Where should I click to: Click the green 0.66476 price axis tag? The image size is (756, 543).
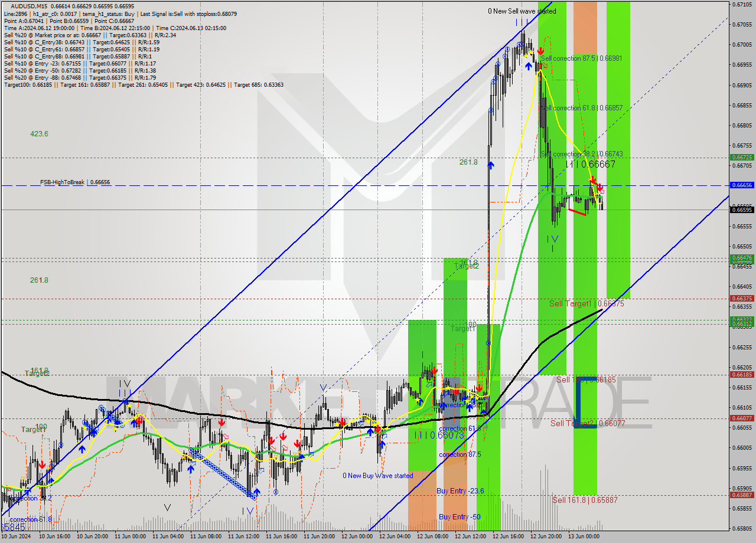[x=742, y=258]
